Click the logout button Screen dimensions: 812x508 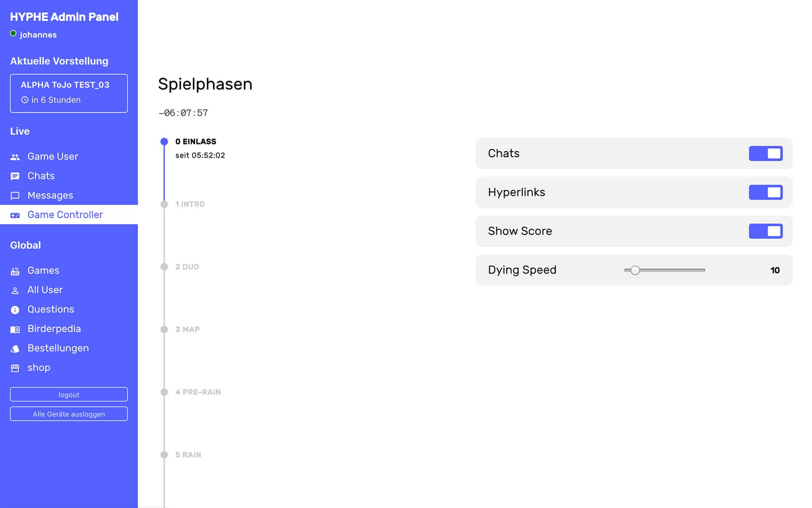pyautogui.click(x=69, y=394)
